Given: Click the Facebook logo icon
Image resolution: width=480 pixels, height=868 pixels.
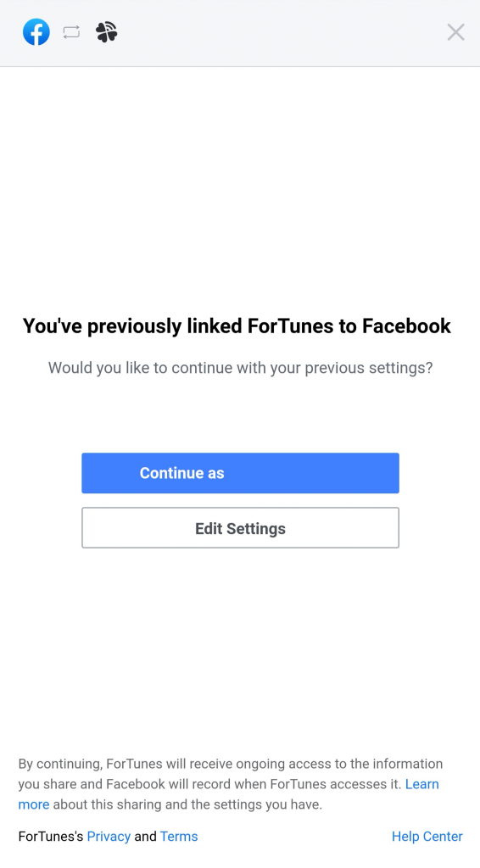Looking at the screenshot, I should [36, 32].
